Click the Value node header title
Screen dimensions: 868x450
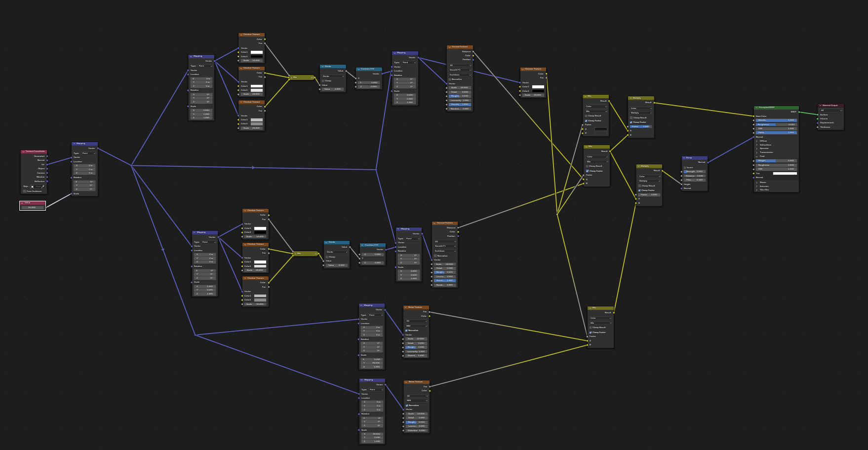coord(28,203)
